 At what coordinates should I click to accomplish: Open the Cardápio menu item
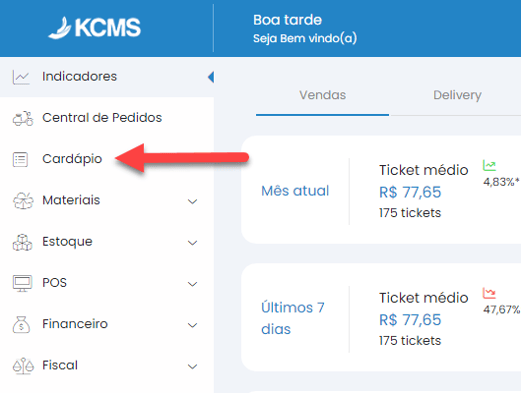[72, 159]
